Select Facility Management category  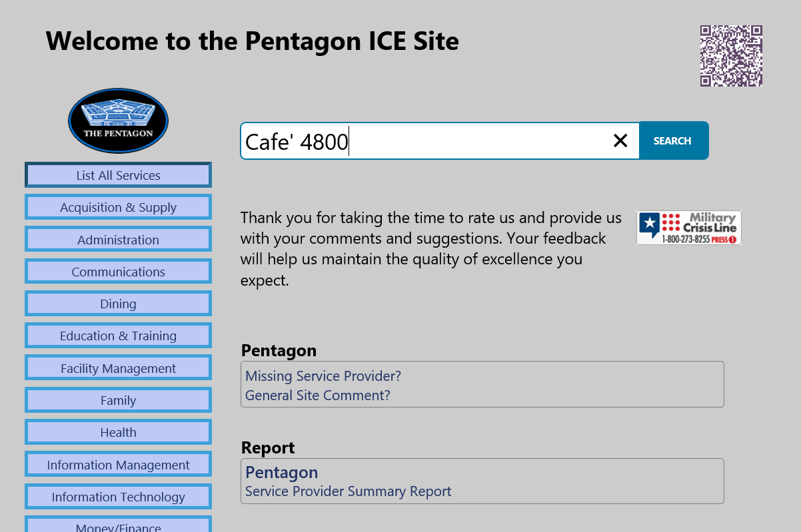click(118, 368)
